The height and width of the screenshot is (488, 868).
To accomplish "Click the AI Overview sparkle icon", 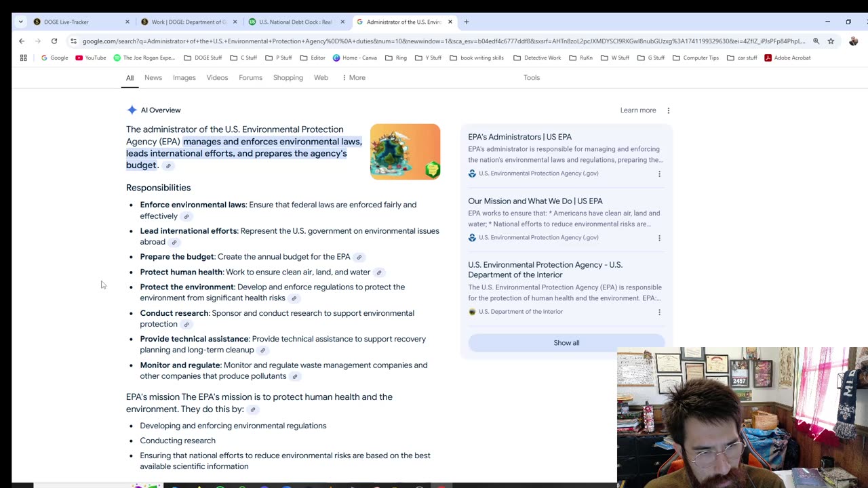I will pyautogui.click(x=132, y=110).
